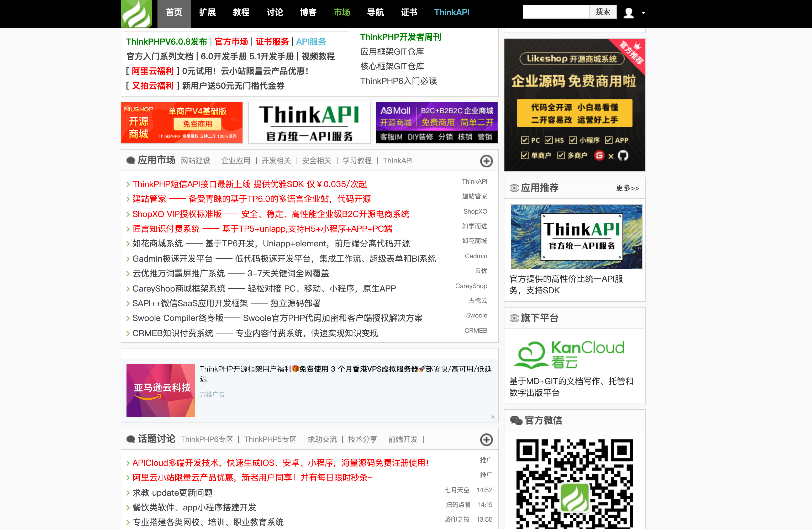This screenshot has width=812, height=529.
Task: Click the CareyShop vendor label
Action: (x=471, y=286)
